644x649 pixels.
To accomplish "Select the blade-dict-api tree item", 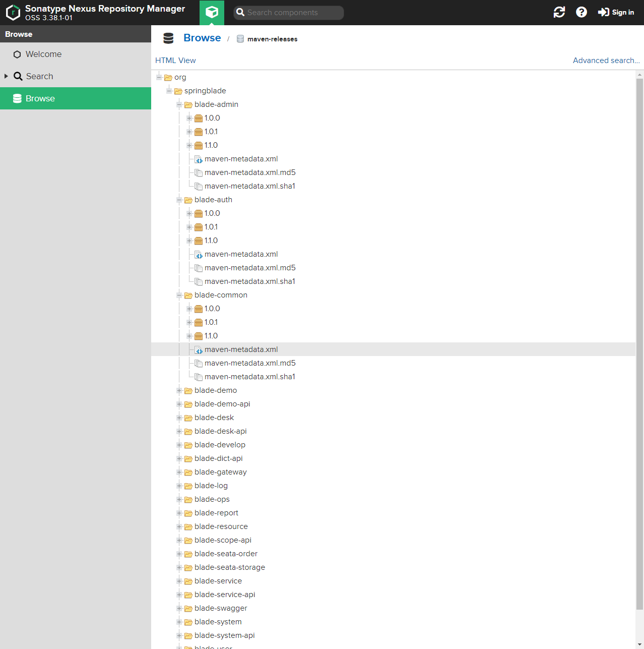I will tap(219, 458).
